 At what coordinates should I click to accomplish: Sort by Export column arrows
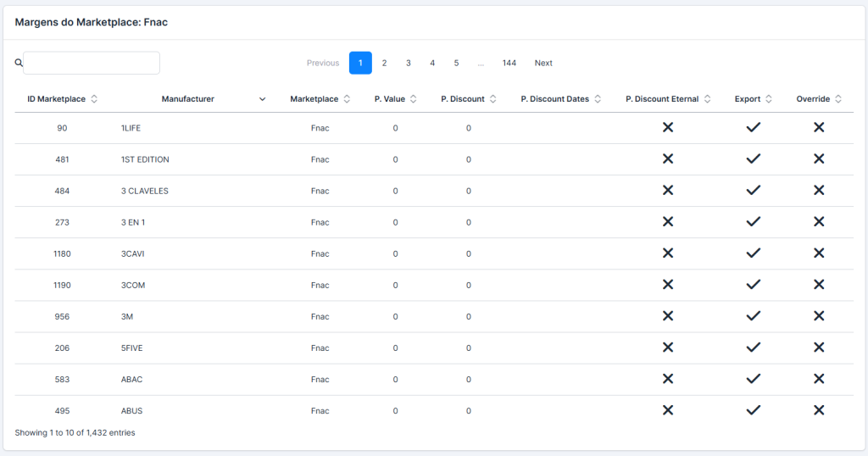click(x=769, y=99)
